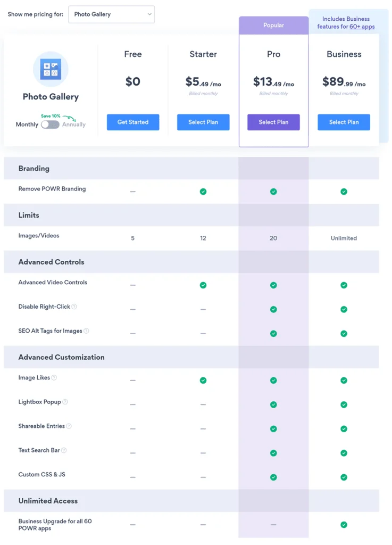The image size is (392, 545).
Task: Click help icon next to Disable Right-Click
Action: click(x=74, y=307)
